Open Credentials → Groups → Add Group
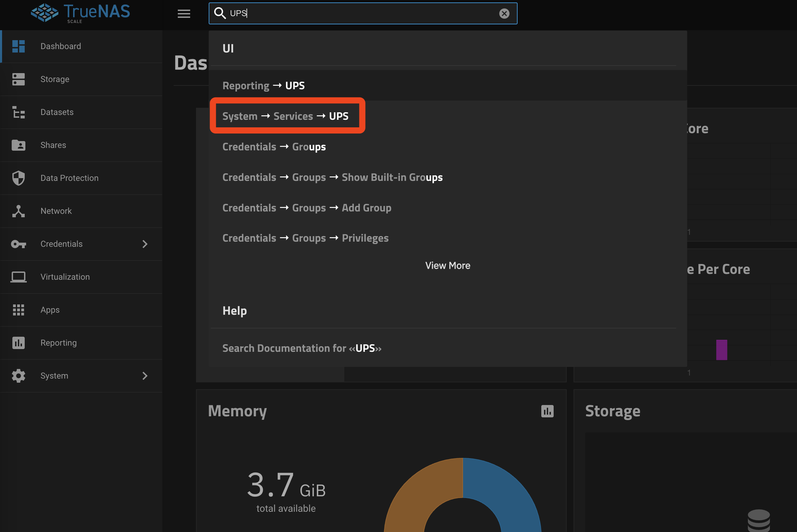Screen dimensions: 797x532 click(x=307, y=208)
